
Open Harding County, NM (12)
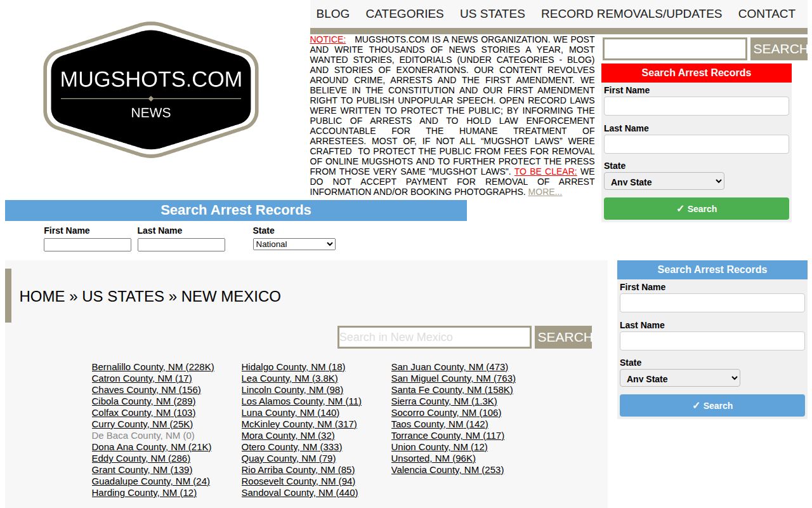[144, 493]
